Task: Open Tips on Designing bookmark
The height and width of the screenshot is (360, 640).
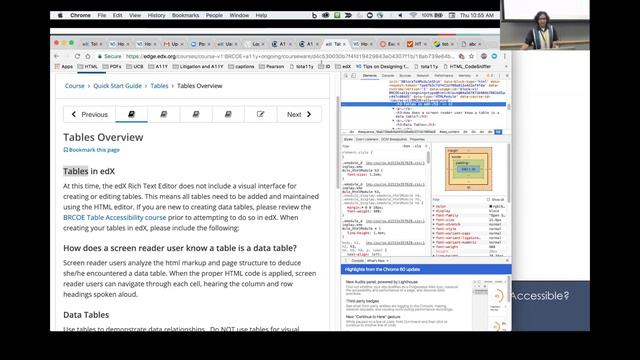Action: click(x=382, y=67)
